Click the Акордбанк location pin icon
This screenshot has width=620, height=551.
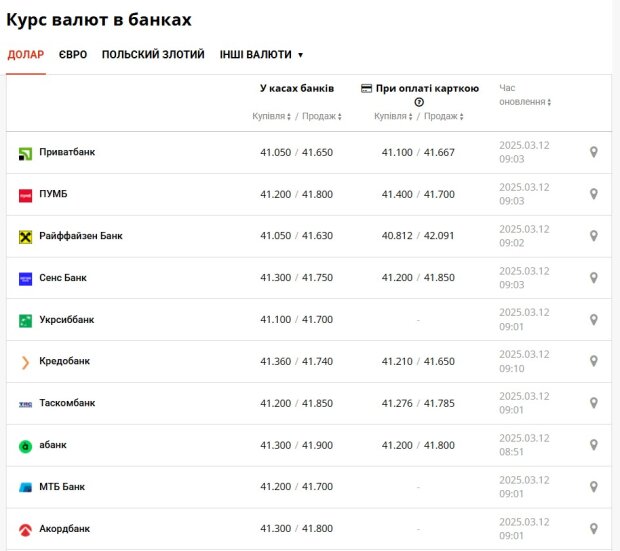[594, 529]
